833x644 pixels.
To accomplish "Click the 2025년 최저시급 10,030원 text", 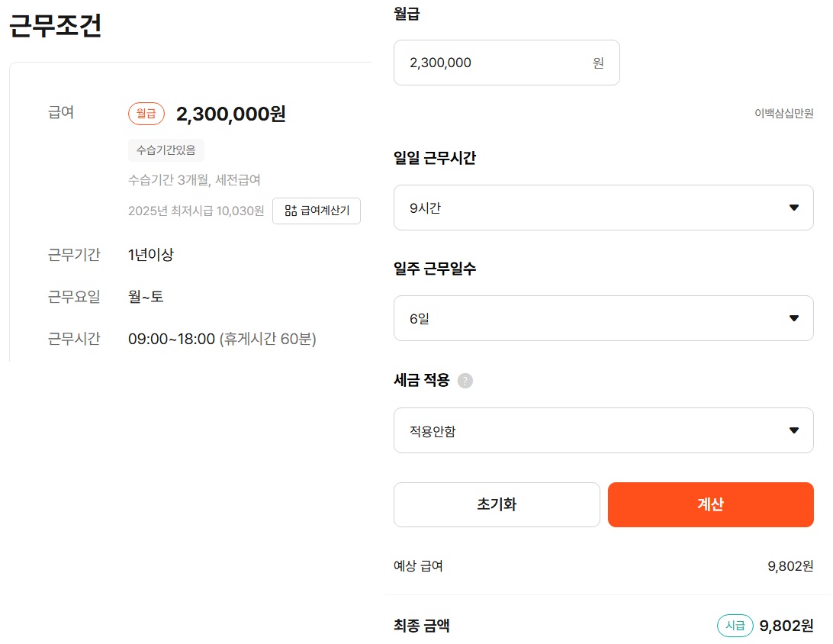I will point(196,211).
